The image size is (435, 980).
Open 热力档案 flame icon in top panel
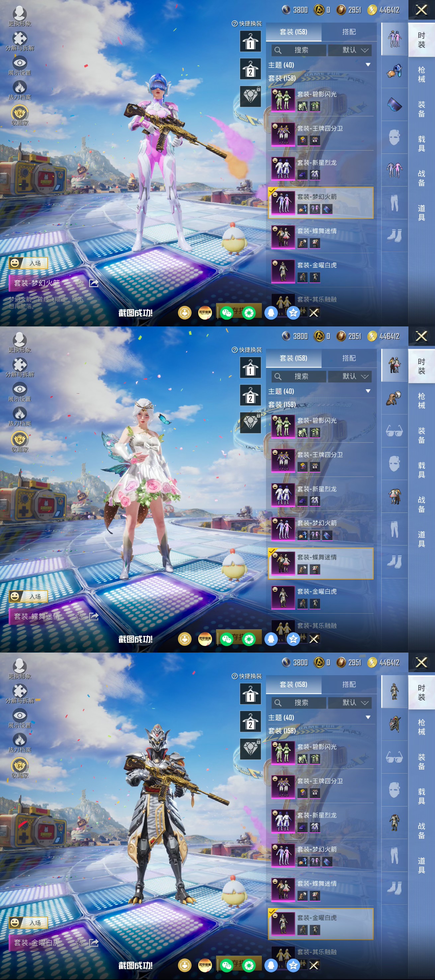(x=20, y=90)
